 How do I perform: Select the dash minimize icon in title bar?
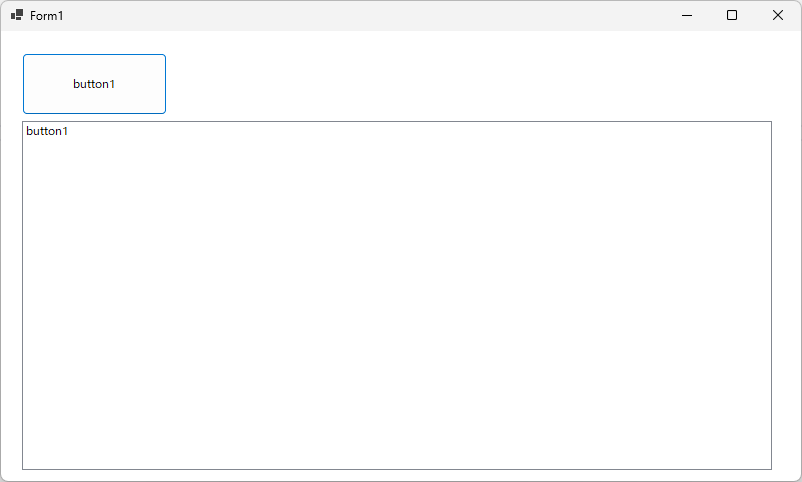[x=687, y=15]
